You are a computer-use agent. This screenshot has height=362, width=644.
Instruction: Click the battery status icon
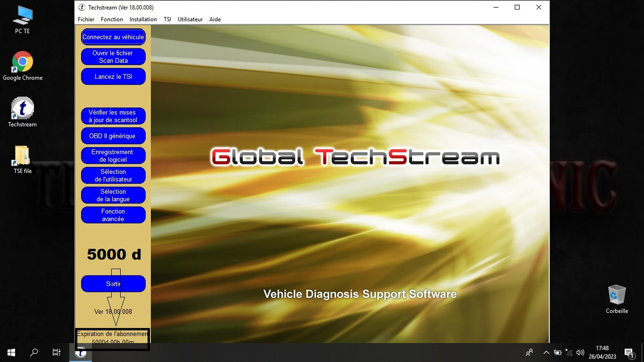[557, 352]
